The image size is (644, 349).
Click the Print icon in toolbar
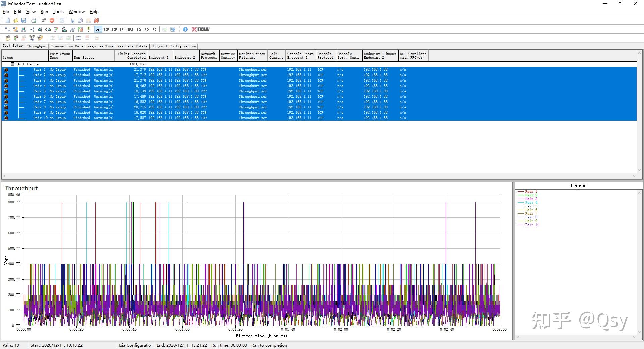click(34, 20)
